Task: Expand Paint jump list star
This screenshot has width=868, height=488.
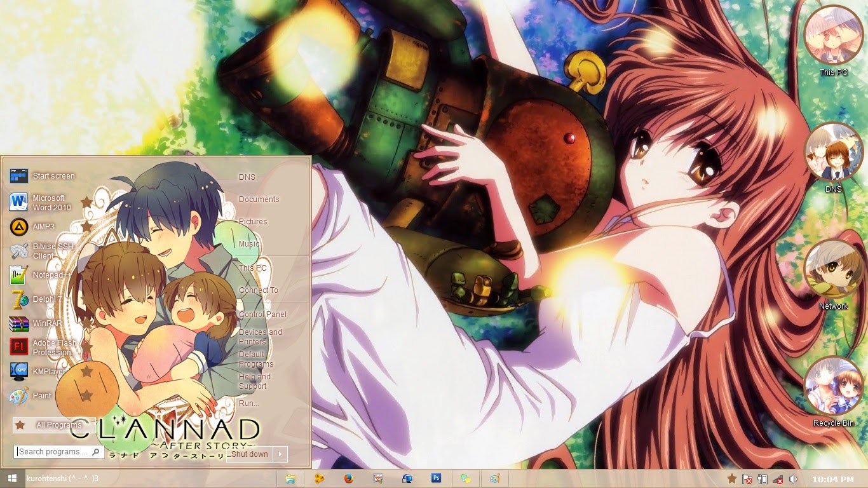Action: [x=86, y=396]
